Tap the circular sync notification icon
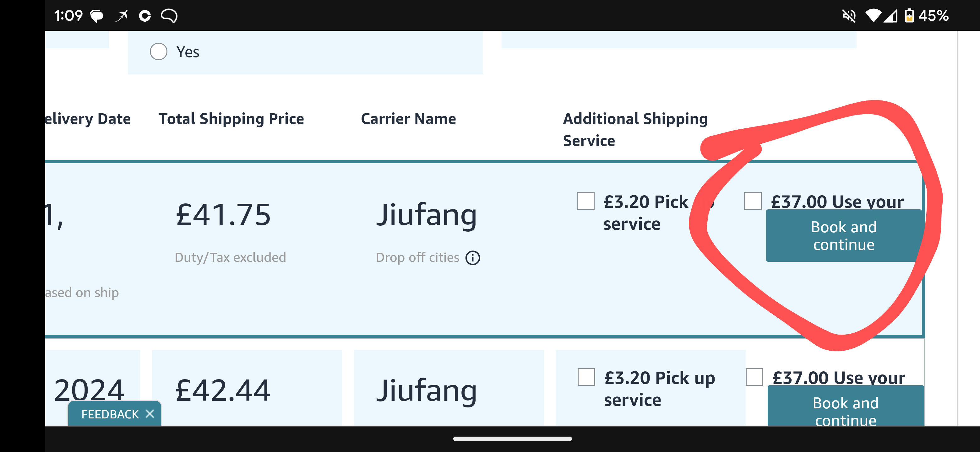This screenshot has height=452, width=980. (x=145, y=16)
